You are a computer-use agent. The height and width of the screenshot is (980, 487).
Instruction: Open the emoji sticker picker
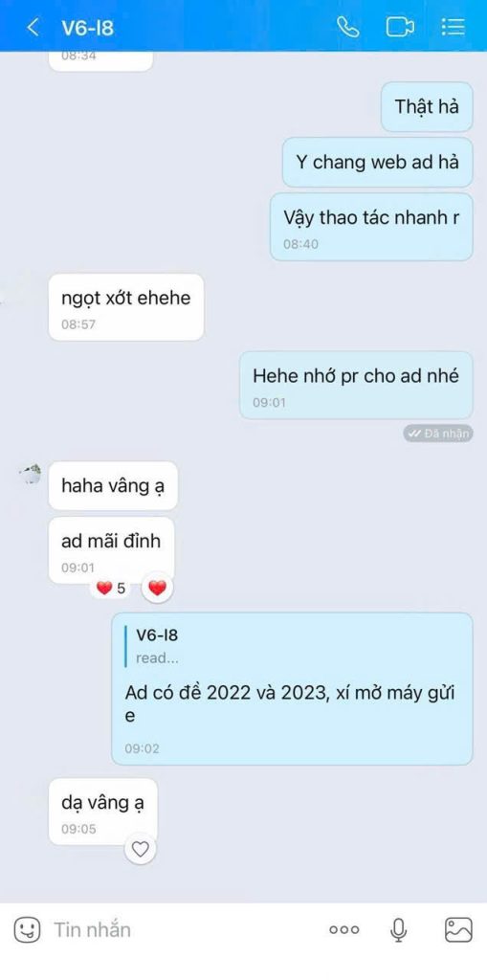click(x=27, y=930)
